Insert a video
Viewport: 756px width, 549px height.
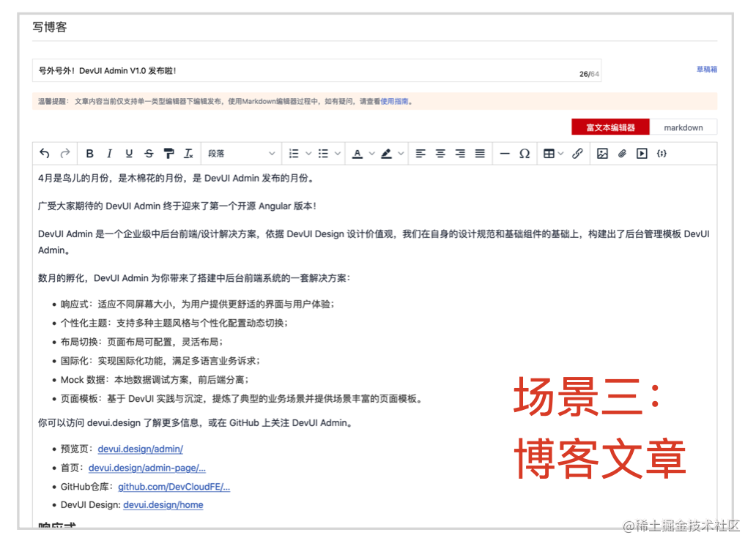pyautogui.click(x=642, y=154)
